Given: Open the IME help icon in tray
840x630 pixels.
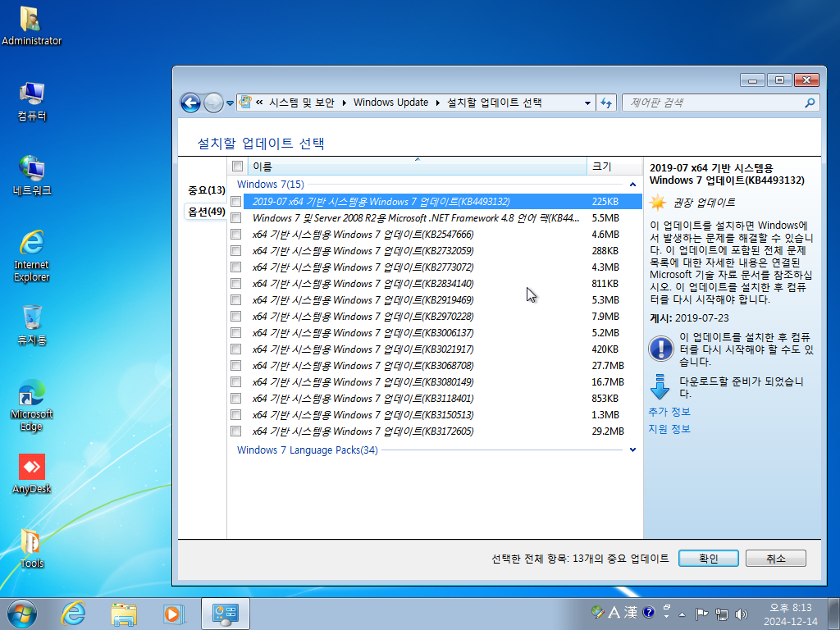Looking at the screenshot, I should tap(648, 612).
